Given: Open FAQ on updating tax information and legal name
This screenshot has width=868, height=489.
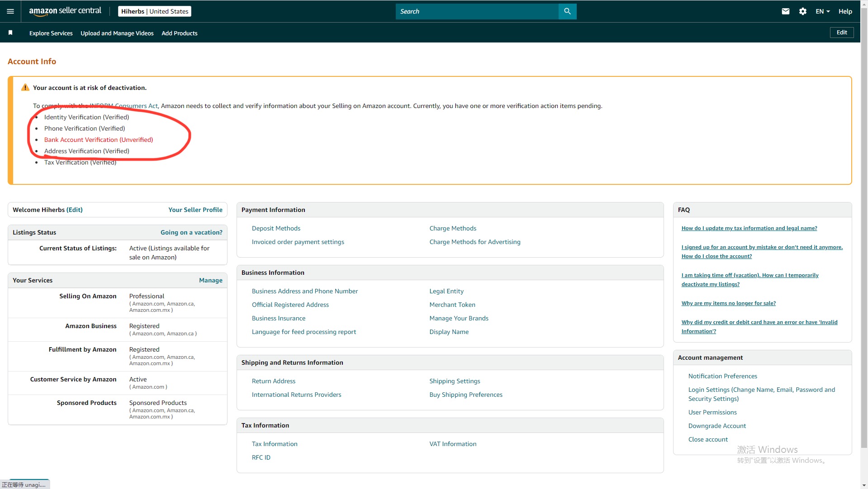Looking at the screenshot, I should pos(749,228).
